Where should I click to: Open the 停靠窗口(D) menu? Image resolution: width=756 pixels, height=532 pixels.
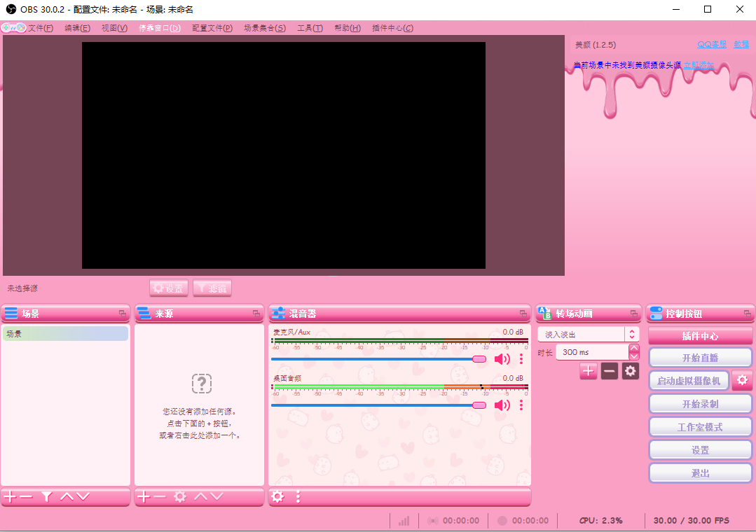160,28
